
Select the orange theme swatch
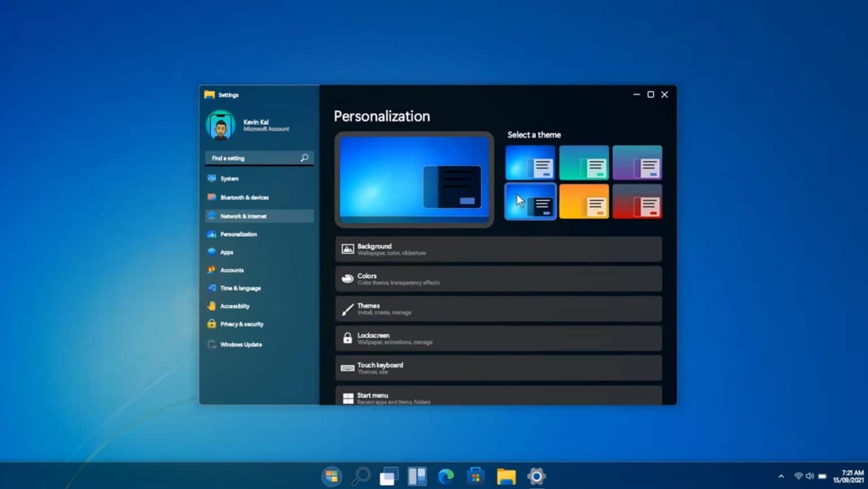[x=584, y=201]
